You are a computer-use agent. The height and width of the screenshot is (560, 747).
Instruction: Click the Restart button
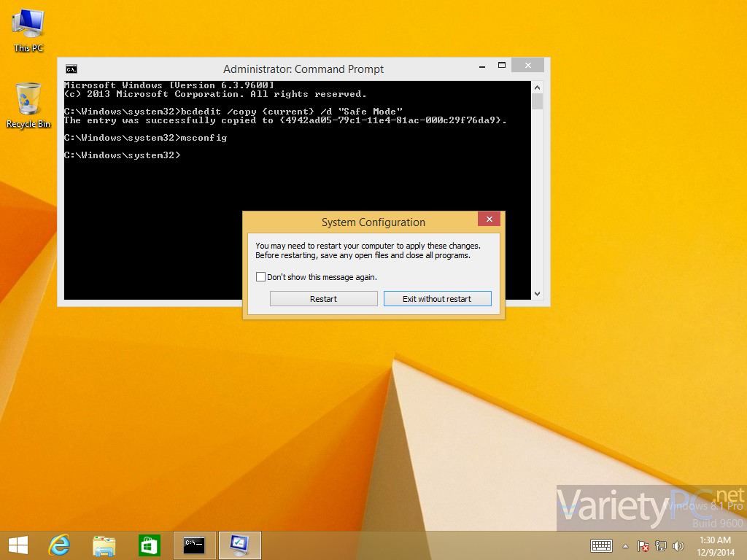point(323,298)
